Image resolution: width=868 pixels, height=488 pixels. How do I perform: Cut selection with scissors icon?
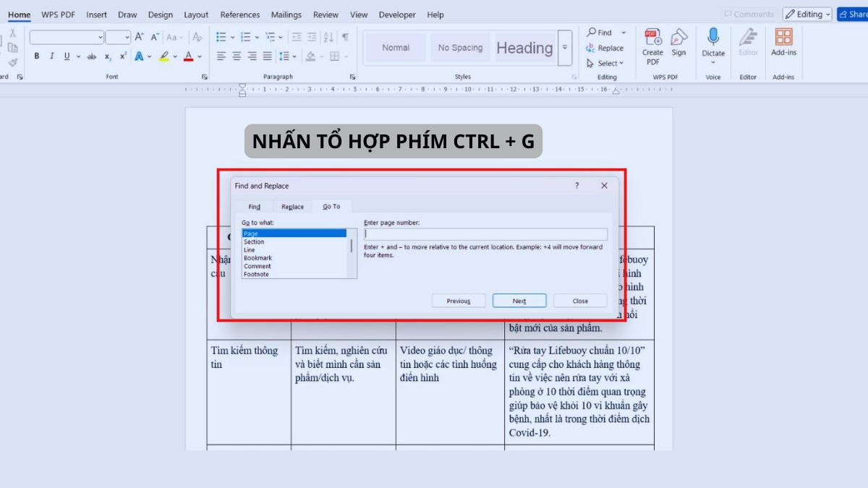pyautogui.click(x=12, y=33)
